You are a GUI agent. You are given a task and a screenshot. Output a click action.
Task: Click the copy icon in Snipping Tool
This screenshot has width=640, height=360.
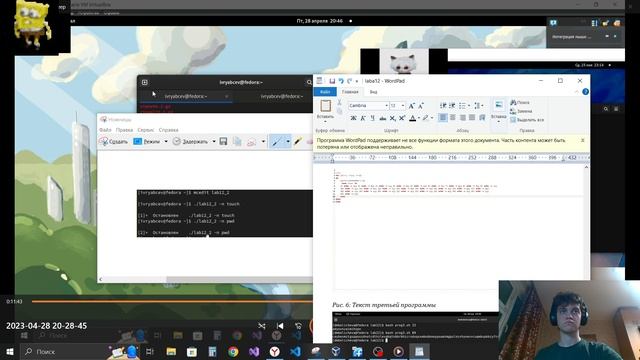237,141
